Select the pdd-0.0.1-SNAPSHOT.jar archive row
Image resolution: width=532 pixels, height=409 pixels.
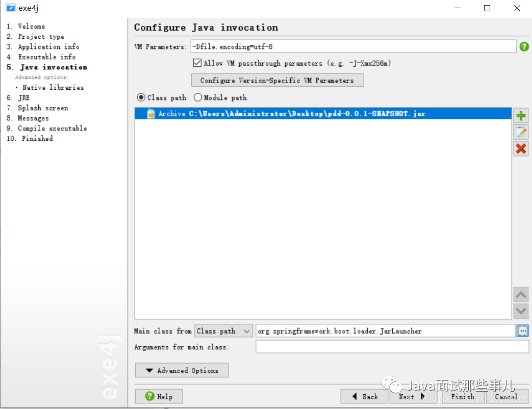click(x=323, y=114)
